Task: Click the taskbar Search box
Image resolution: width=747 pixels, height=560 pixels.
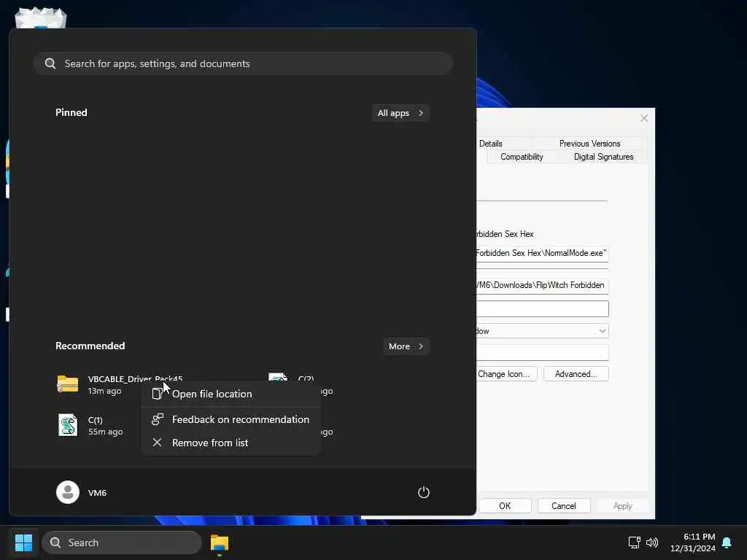Action: tap(122, 542)
